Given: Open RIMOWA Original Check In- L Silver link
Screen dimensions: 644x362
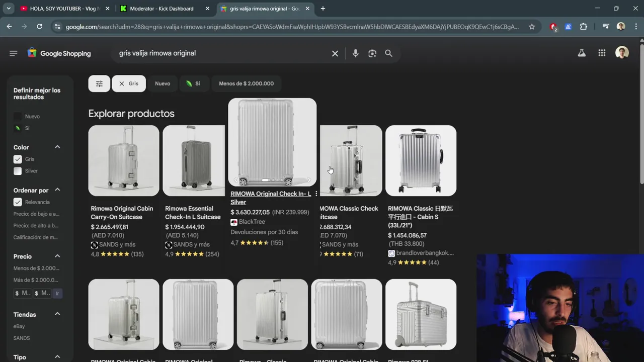Looking at the screenshot, I should [271, 198].
